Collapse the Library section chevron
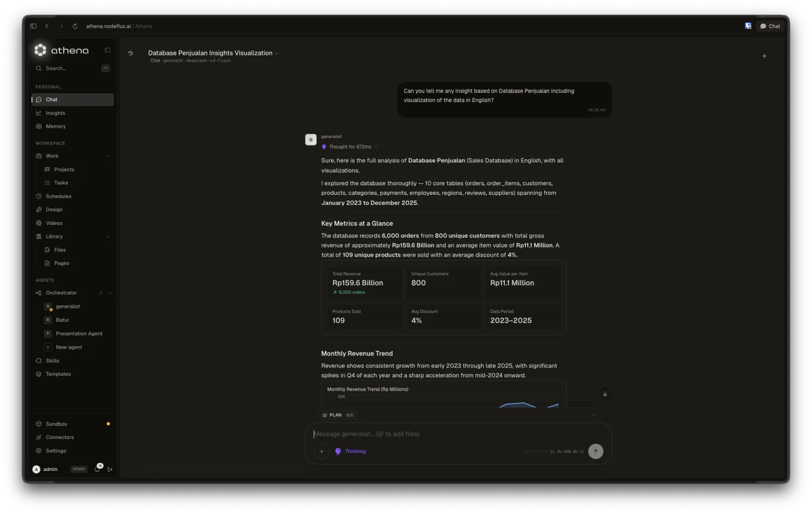812x513 pixels. [107, 236]
